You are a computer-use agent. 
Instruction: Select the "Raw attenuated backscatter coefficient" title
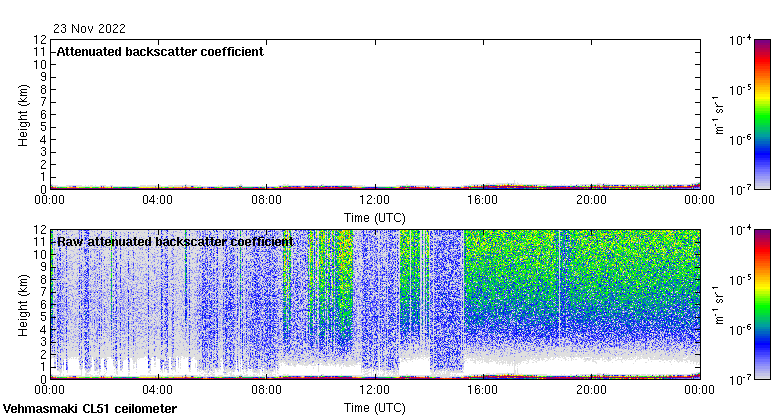tap(175, 242)
